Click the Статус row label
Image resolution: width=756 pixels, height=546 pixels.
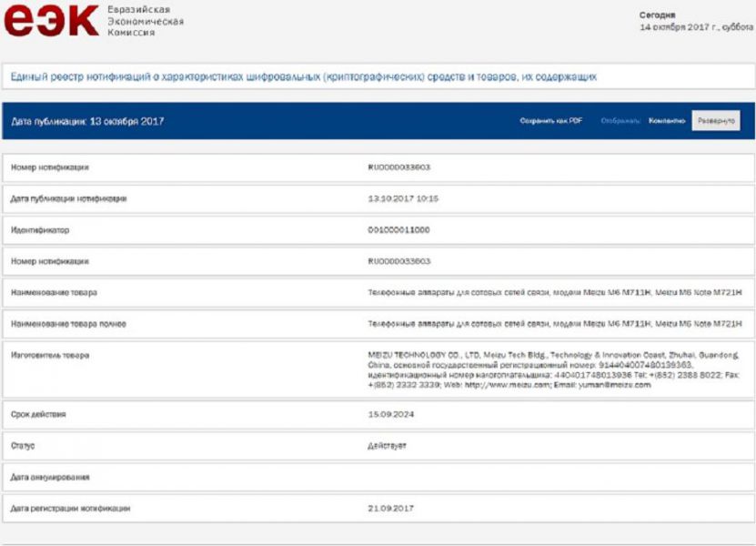tap(23, 446)
